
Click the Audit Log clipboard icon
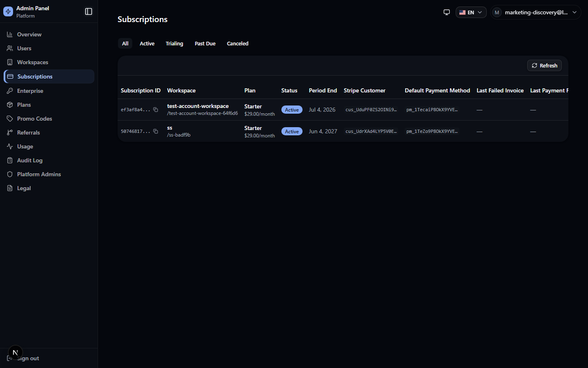[x=10, y=160]
